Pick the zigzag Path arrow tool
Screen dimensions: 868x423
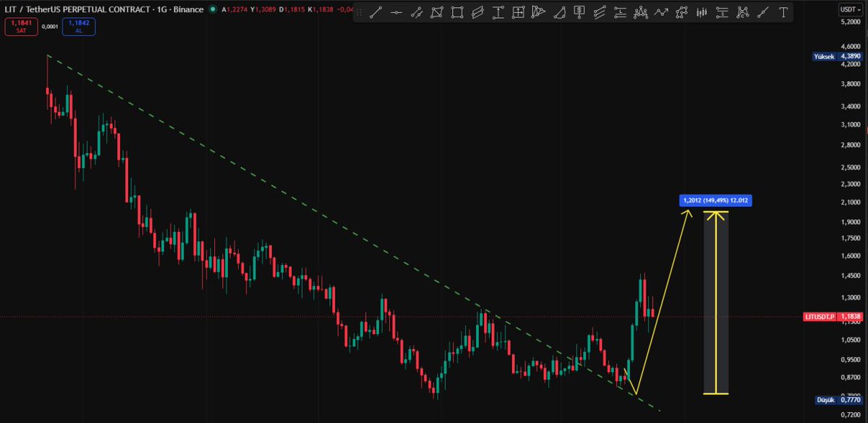pyautogui.click(x=660, y=12)
